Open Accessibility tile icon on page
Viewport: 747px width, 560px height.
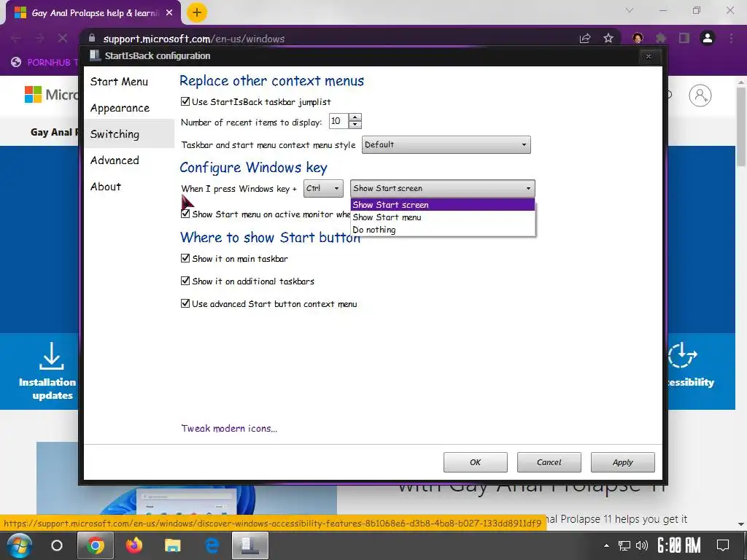682,355
